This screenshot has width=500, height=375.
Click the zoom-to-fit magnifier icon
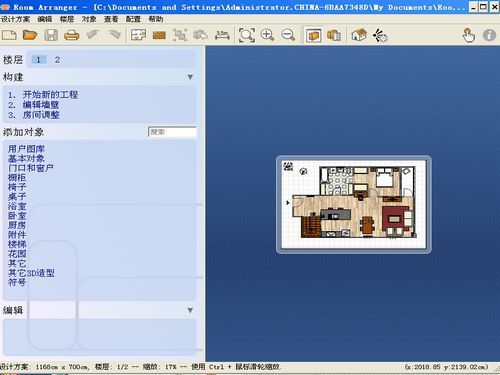click(x=247, y=35)
